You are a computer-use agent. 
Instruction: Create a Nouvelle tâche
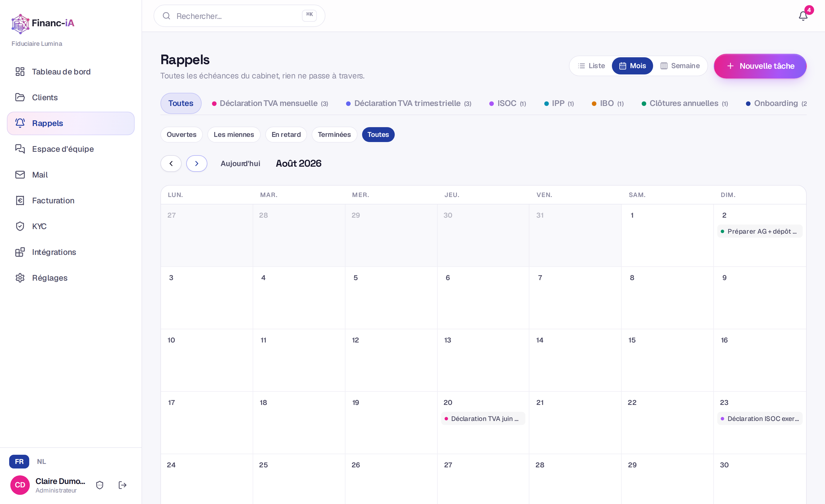coord(760,66)
